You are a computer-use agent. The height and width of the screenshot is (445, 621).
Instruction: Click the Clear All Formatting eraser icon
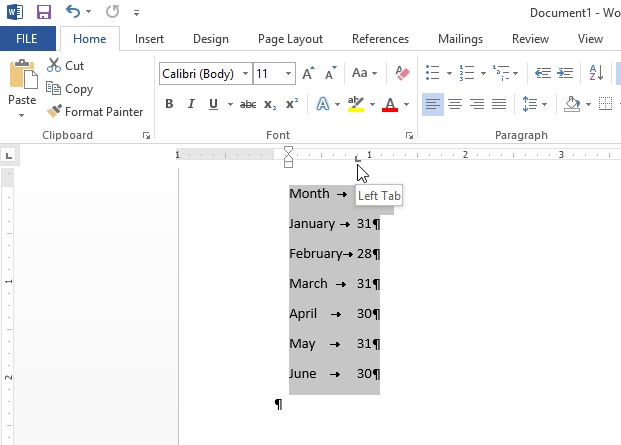click(x=403, y=74)
